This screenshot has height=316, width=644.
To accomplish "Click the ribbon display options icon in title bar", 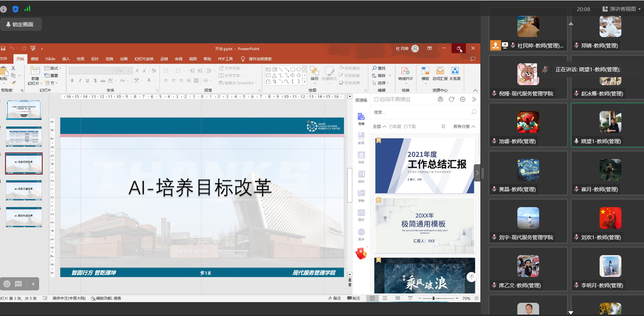I will (429, 49).
